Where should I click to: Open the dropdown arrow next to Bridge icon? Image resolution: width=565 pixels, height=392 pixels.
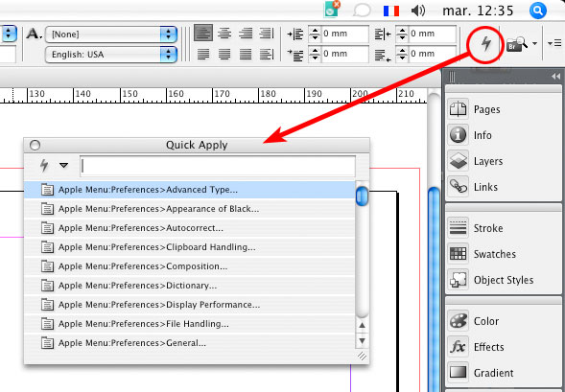534,43
